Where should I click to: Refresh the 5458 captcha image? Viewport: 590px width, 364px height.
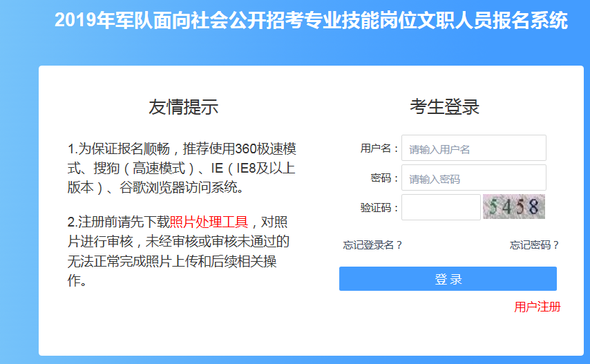(x=513, y=207)
